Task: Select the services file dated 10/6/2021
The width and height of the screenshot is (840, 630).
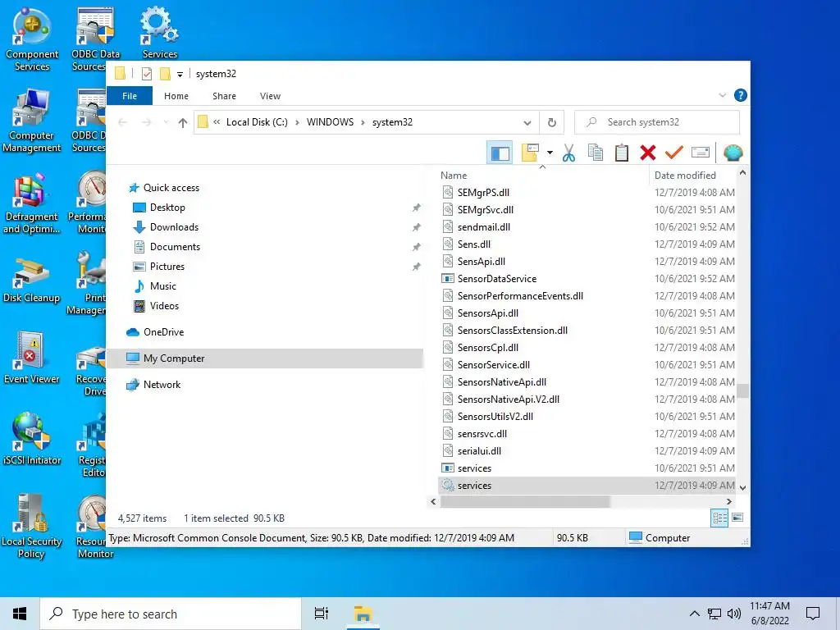Action: (x=474, y=468)
